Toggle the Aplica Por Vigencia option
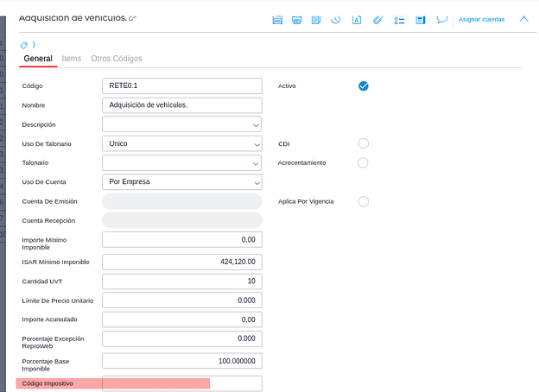Image resolution: width=539 pixels, height=392 pixels. 363,201
